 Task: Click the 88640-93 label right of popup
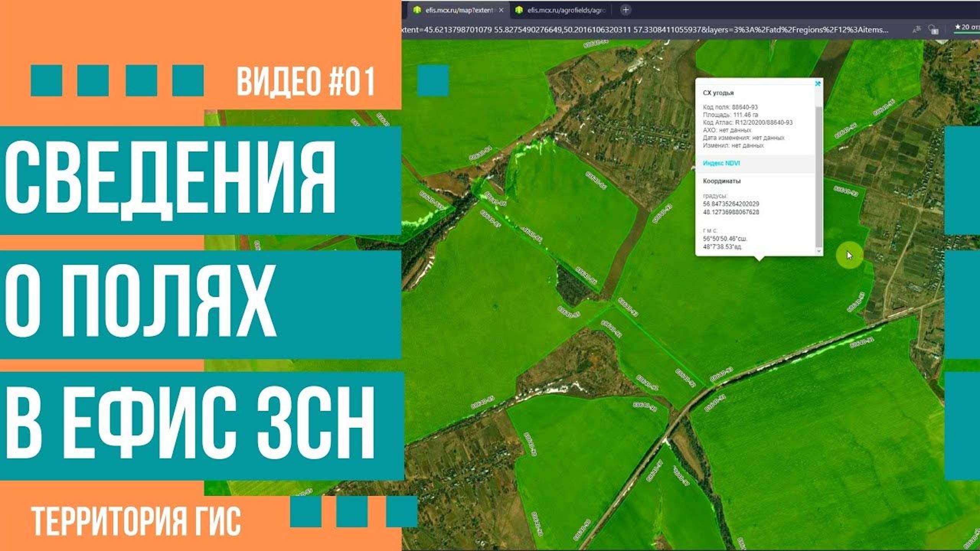[846, 191]
